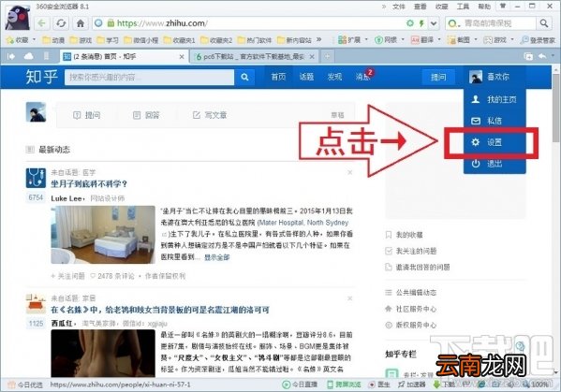Viewport: 561px width, 392px height.
Task: Click the blue 提问 button in the header
Action: pos(438,77)
